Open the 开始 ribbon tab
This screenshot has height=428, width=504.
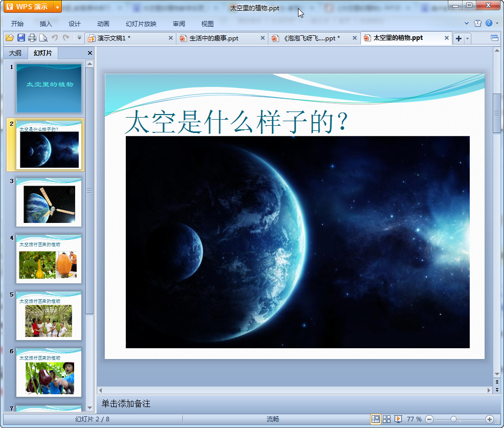(x=17, y=24)
